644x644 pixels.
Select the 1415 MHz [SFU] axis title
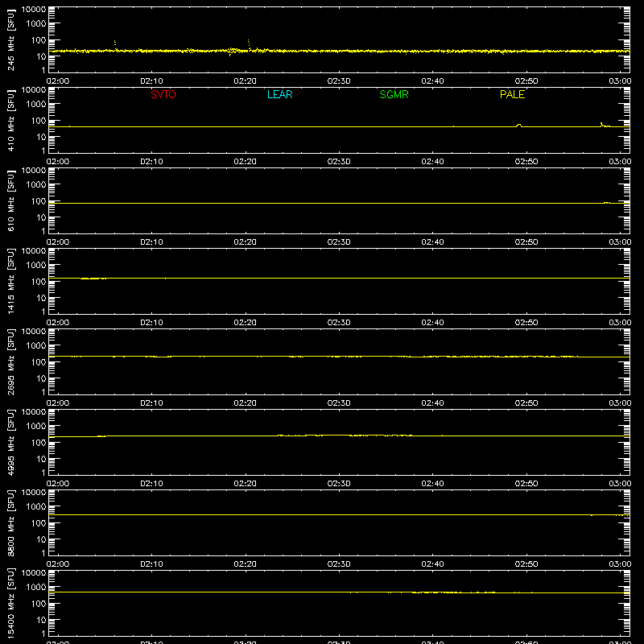[11, 281]
